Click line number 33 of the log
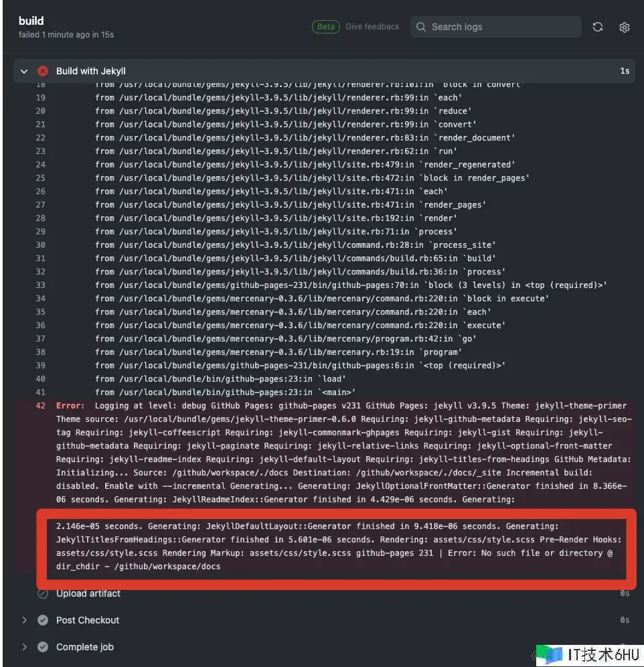 pos(41,285)
